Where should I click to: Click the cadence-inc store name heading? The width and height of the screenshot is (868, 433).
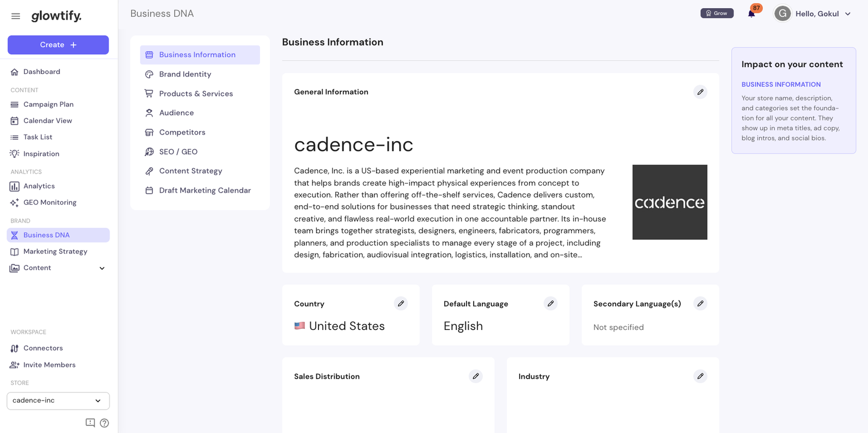click(354, 145)
